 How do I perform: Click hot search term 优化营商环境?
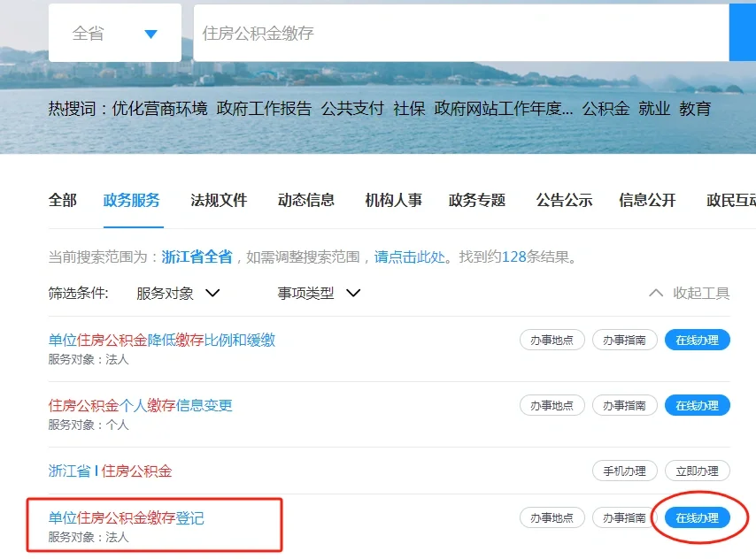(159, 109)
